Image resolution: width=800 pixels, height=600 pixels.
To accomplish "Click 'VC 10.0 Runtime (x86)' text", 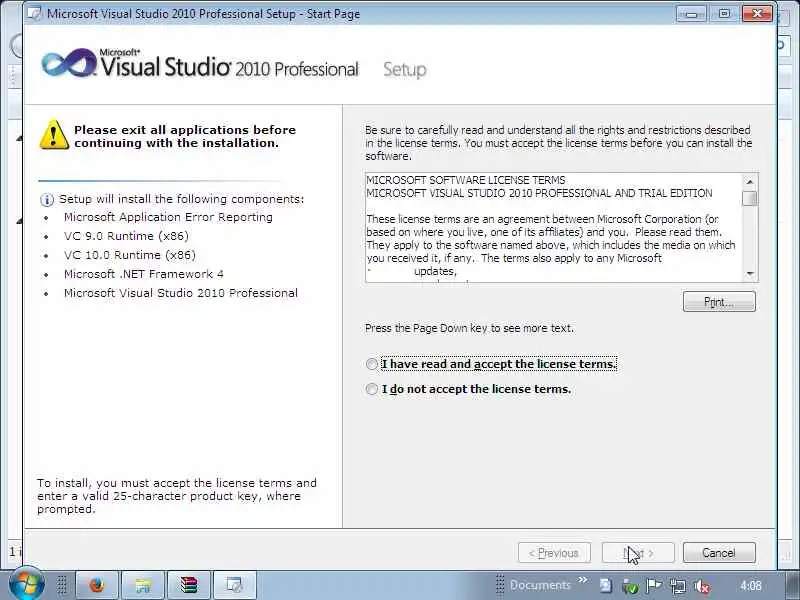I will 130,255.
